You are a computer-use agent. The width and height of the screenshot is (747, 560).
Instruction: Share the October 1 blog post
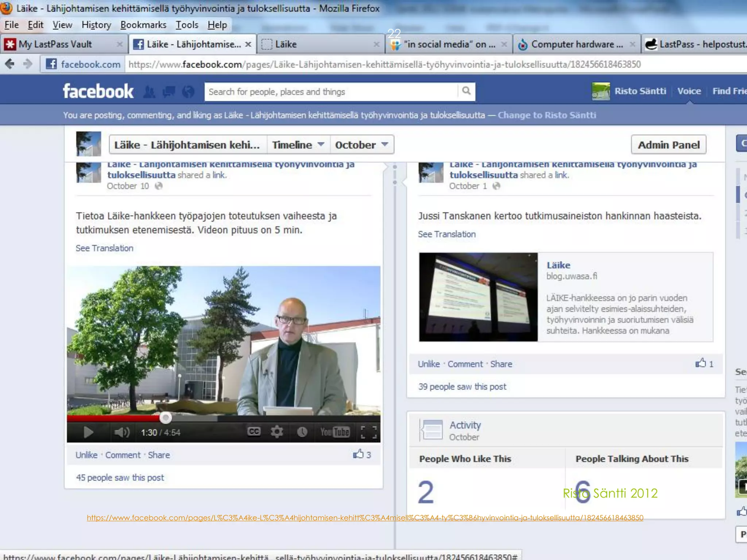coord(501,364)
